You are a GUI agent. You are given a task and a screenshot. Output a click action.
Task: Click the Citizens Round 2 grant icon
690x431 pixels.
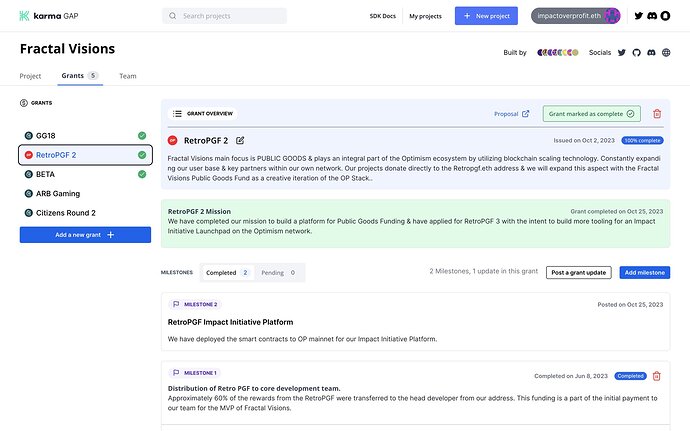[x=29, y=213]
